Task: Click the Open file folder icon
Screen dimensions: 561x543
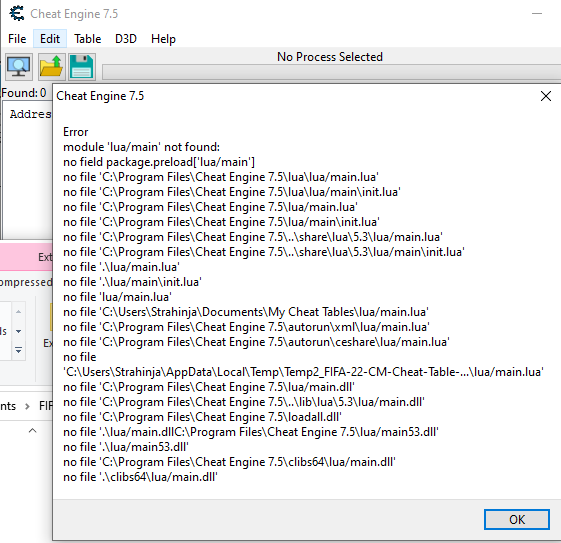Action: pos(51,67)
